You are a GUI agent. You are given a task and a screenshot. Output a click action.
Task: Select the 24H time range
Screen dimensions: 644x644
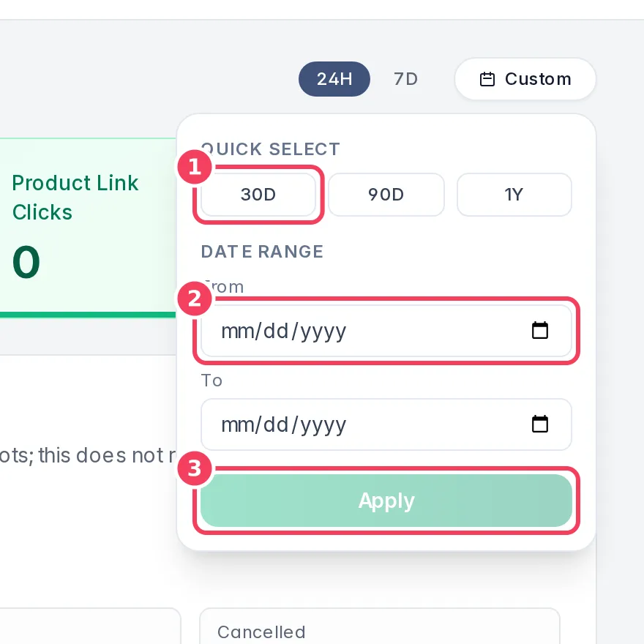(334, 79)
